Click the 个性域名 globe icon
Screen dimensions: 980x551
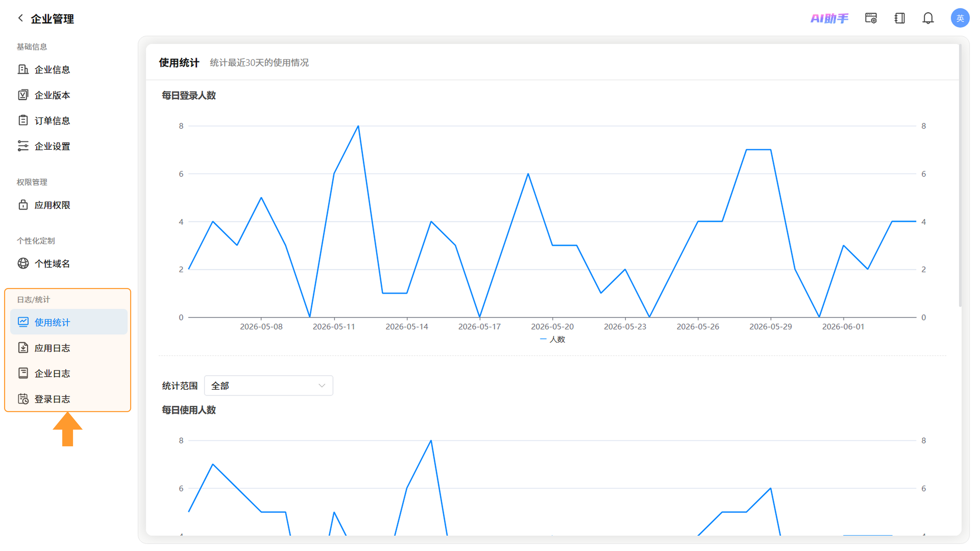[23, 263]
